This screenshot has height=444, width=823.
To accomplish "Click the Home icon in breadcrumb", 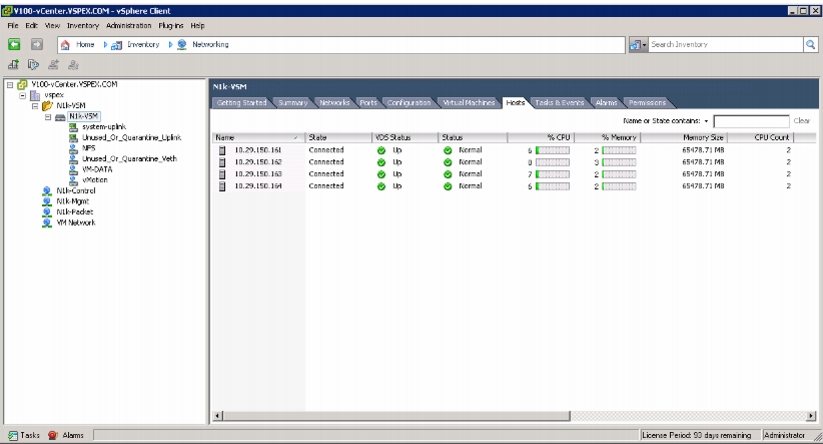I will coord(65,45).
